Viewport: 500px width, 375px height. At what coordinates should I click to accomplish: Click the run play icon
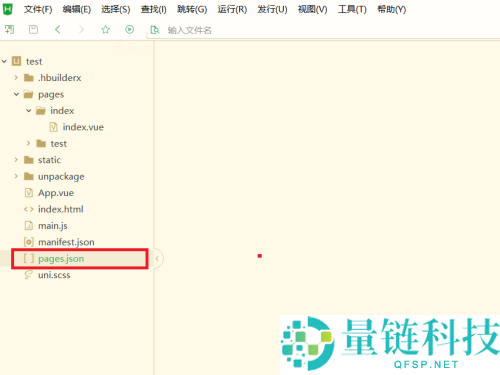(x=130, y=30)
